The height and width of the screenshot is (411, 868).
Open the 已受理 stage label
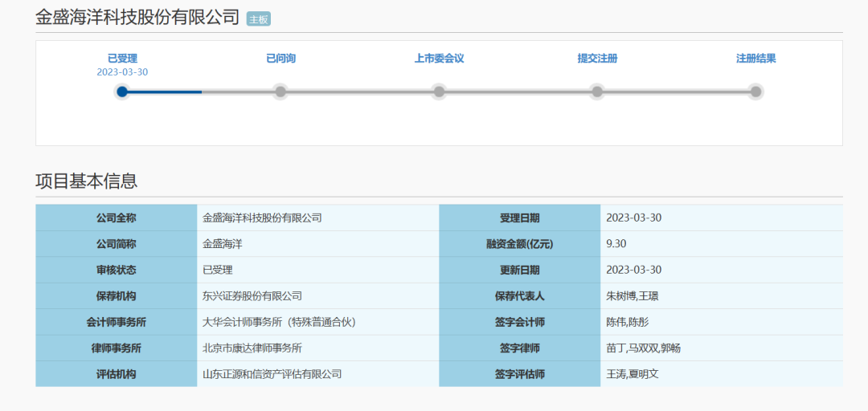122,59
